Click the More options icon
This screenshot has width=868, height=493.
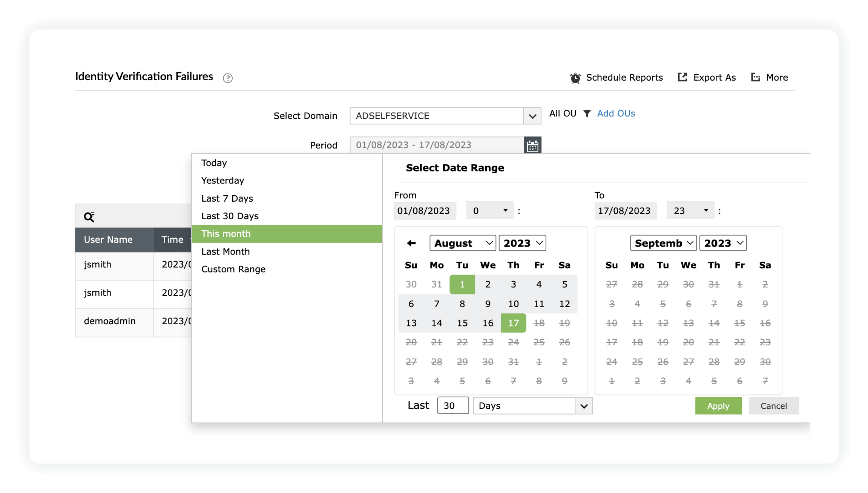[x=756, y=77]
